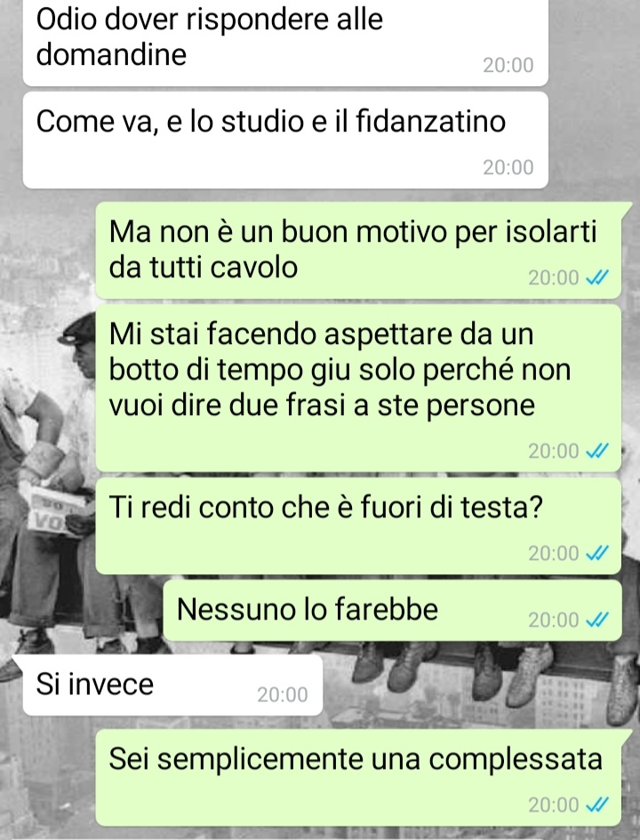Image resolution: width=640 pixels, height=840 pixels.
Task: Tap the timestamp of the 'domandine' message
Action: pyautogui.click(x=508, y=66)
